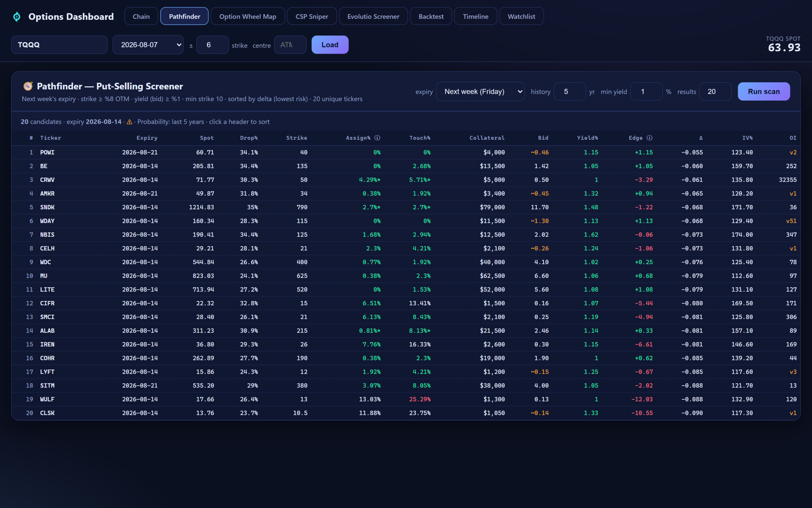Click the min yield input box

pos(646,91)
